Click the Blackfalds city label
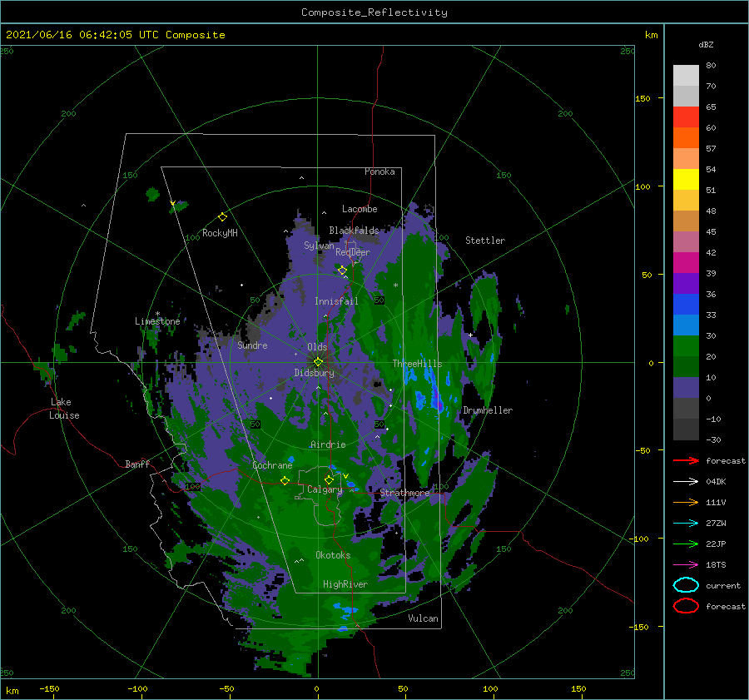 354,231
